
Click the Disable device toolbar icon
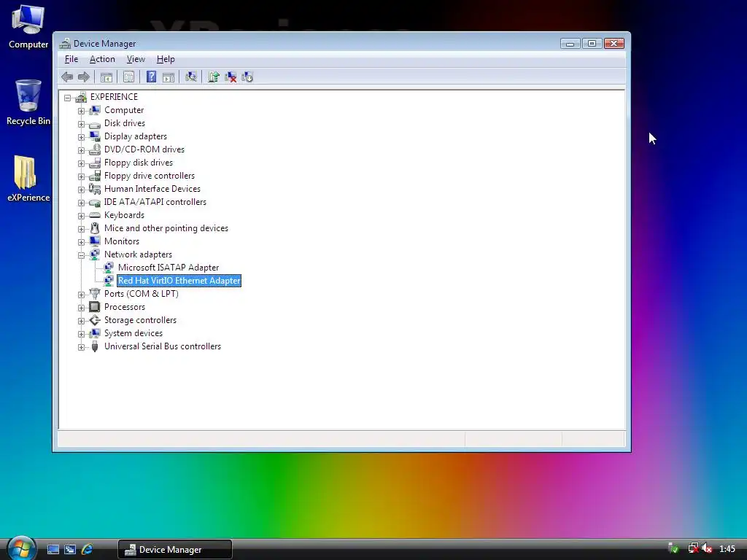pos(247,77)
